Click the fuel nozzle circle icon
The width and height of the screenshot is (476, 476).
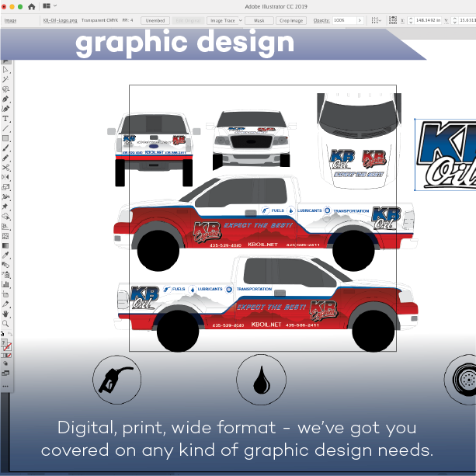coord(117,380)
